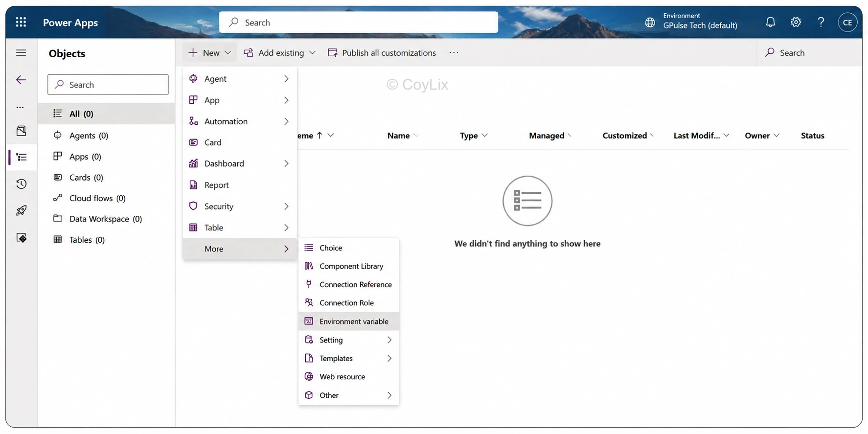Click the Status column header
Viewport: 868px width, 434px height.
tap(812, 136)
